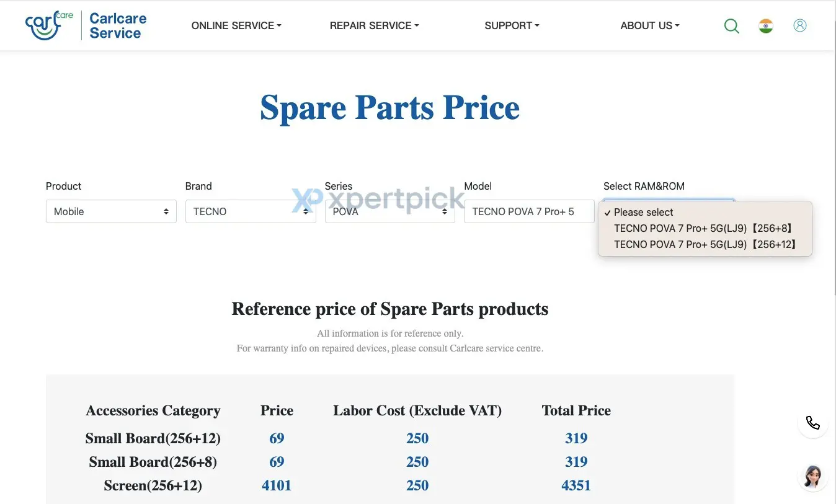Click the Screen(256+12) table row

click(348, 485)
